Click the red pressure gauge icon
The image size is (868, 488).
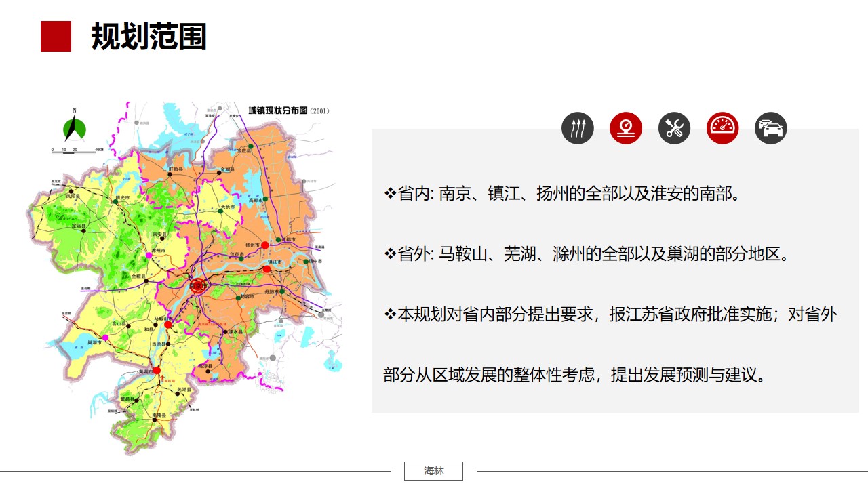(625, 128)
